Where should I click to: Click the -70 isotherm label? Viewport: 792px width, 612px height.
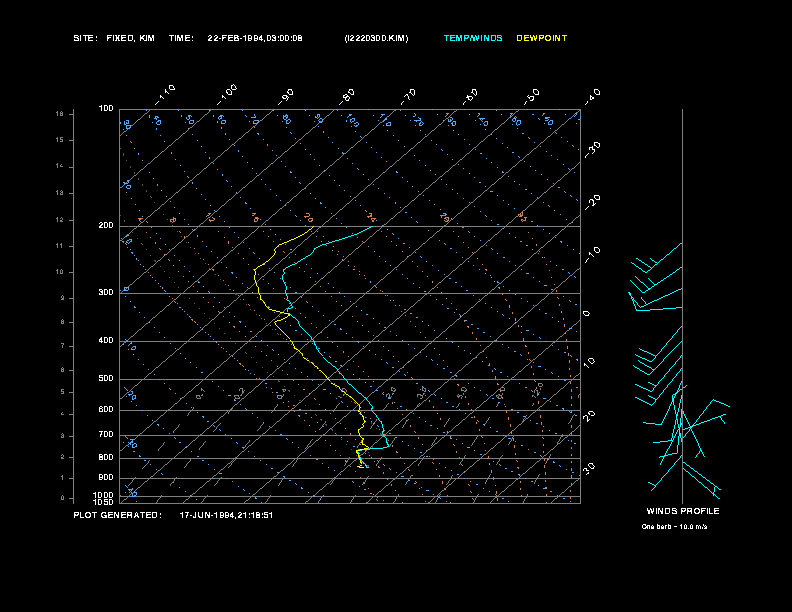408,97
